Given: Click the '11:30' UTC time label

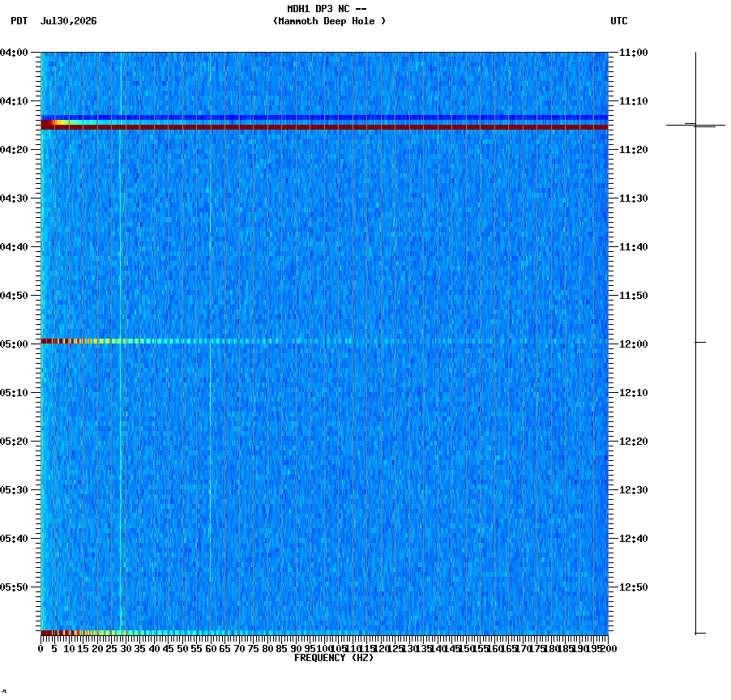Looking at the screenshot, I should point(634,198).
